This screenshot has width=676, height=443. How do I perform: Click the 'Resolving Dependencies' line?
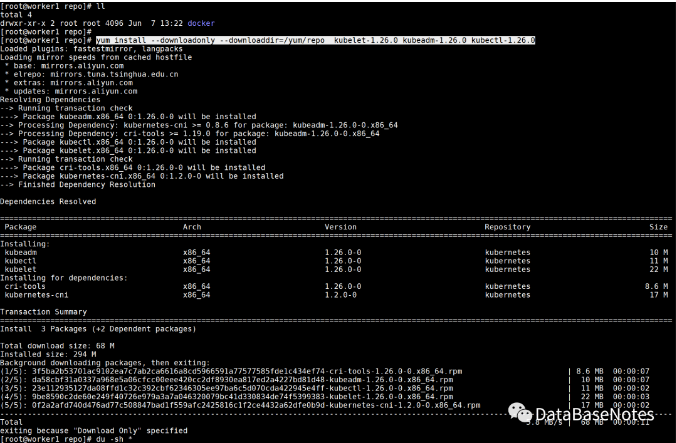coord(50,100)
